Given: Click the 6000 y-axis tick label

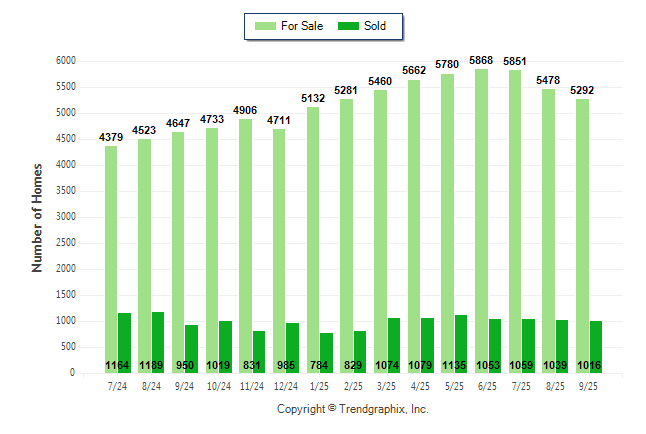Looking at the screenshot, I should pos(67,61).
